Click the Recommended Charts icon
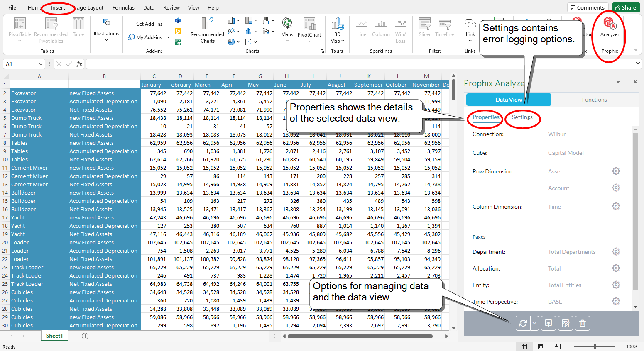 coord(207,30)
